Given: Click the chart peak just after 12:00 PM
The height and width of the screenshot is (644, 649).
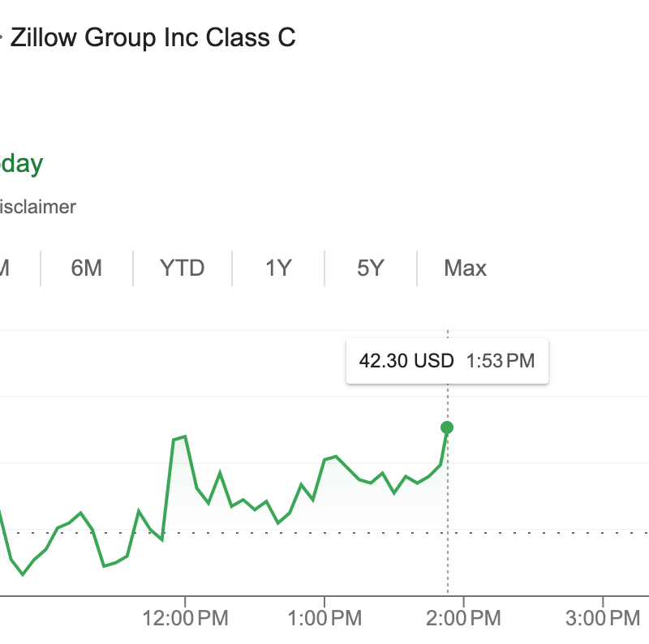Looking at the screenshot, I should [x=185, y=436].
